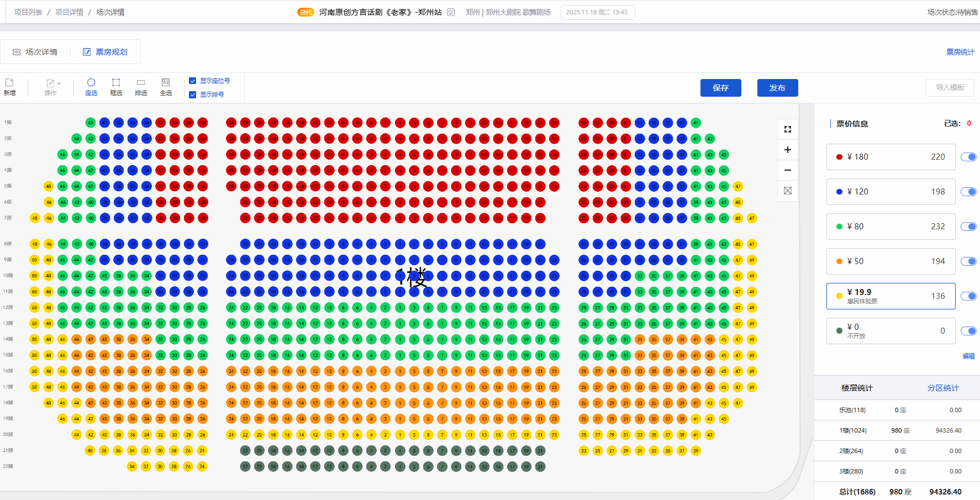Image resolution: width=980 pixels, height=500 pixels.
Task: Zoom in the seat map with plus
Action: [x=788, y=150]
